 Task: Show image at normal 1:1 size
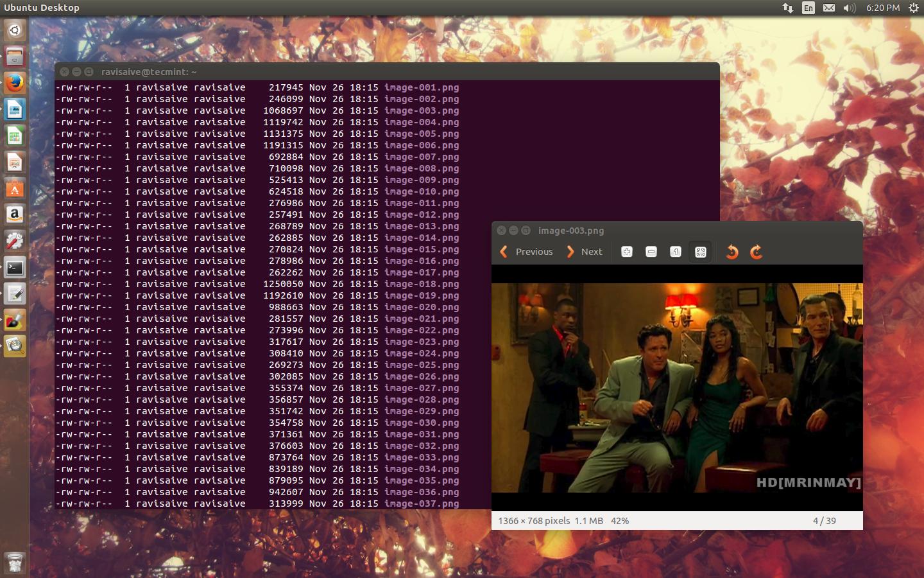click(x=676, y=252)
